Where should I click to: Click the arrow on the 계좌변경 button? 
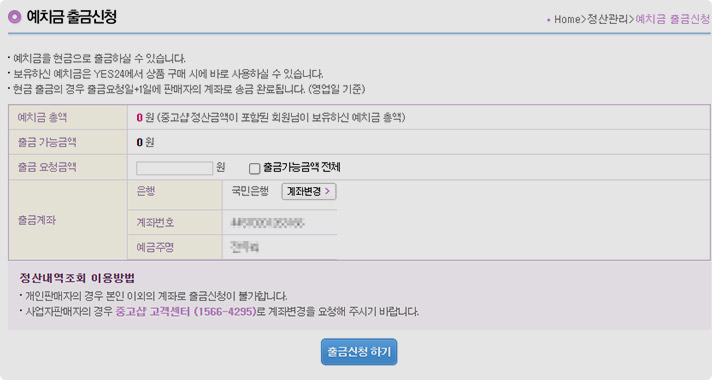coord(327,192)
